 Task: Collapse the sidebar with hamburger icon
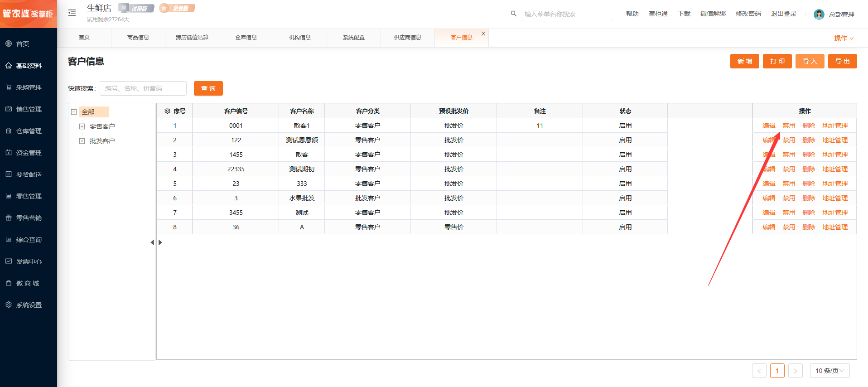pyautogui.click(x=72, y=13)
